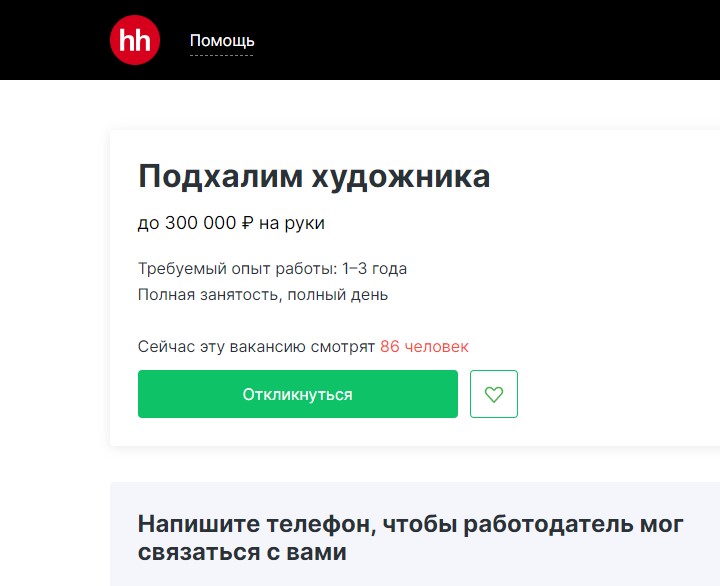The image size is (720, 586).
Task: Click the red 86 человек viewer count
Action: coord(424,347)
